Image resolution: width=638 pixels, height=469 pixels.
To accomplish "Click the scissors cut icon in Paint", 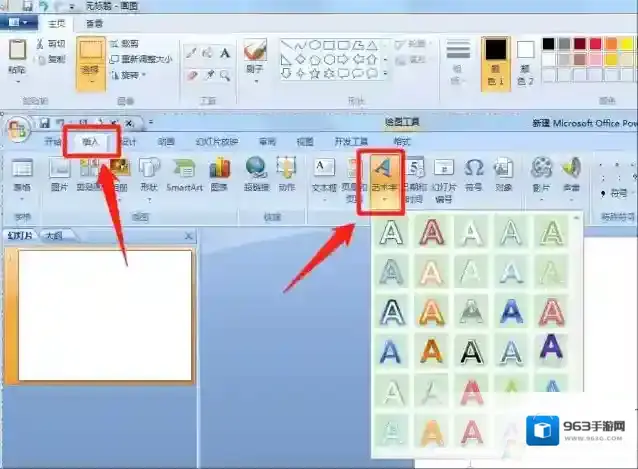I will coord(40,44).
